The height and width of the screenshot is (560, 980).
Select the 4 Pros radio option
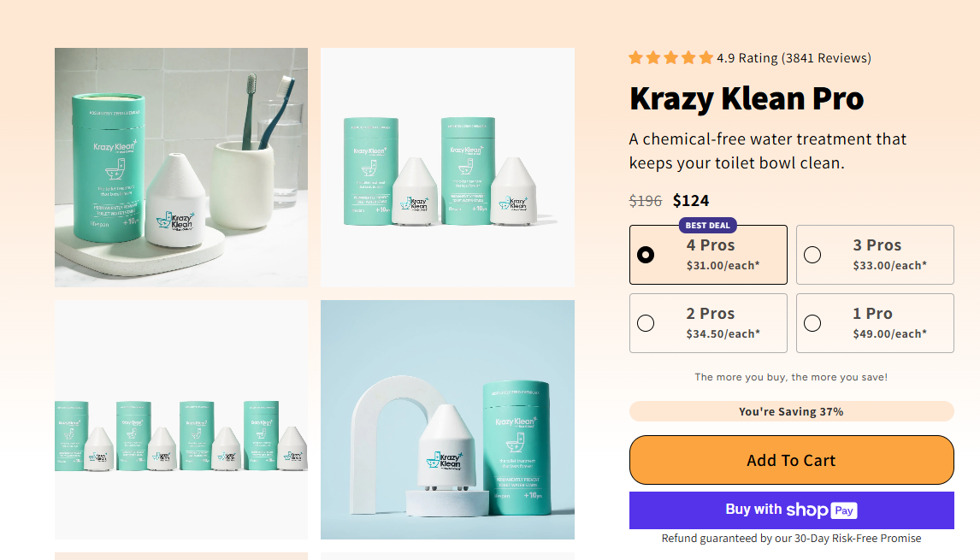click(x=646, y=255)
